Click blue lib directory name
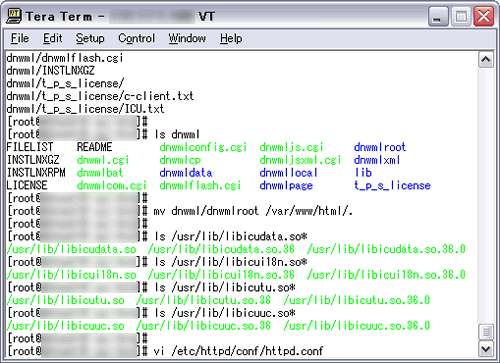The width and height of the screenshot is (500, 363). pos(363,173)
